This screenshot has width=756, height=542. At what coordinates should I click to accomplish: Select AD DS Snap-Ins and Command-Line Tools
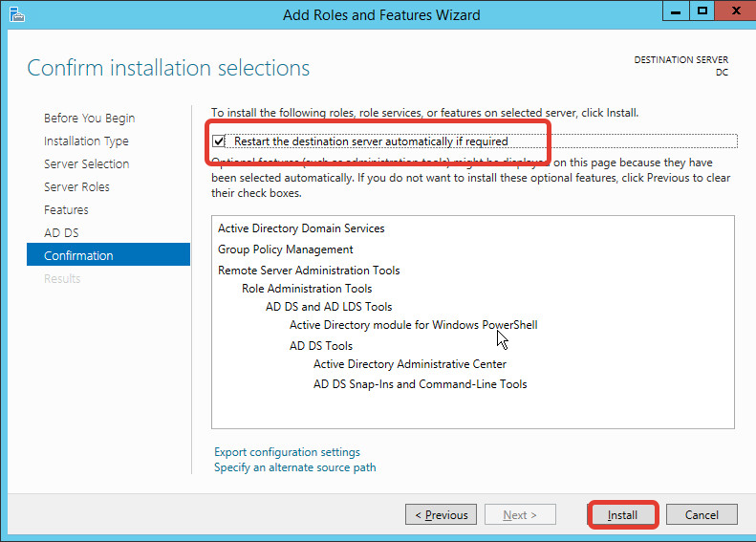click(420, 384)
